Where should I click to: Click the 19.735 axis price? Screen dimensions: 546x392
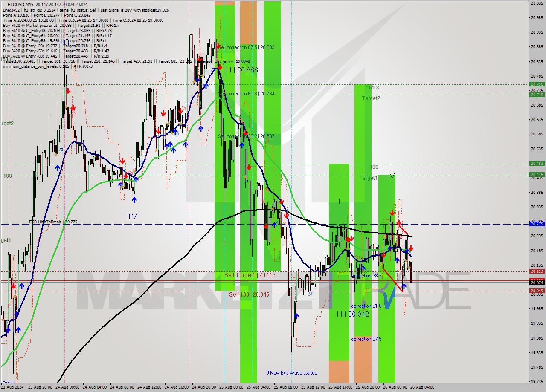click(537, 382)
